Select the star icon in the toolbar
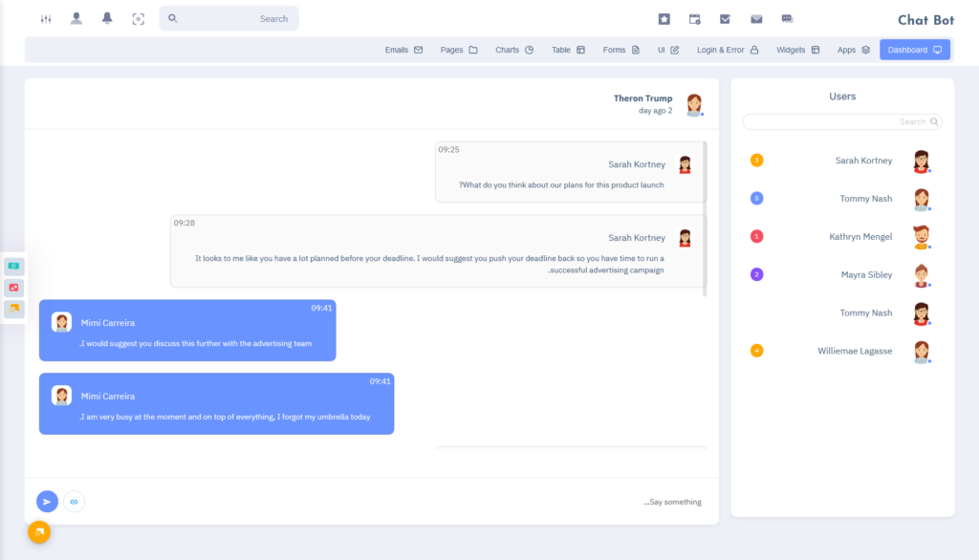 point(664,18)
